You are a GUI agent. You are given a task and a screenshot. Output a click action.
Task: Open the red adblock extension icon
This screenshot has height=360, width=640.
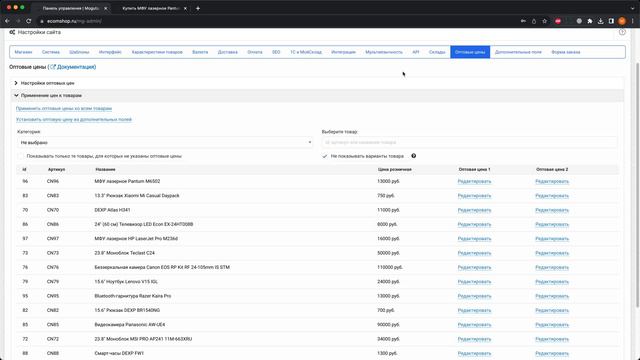[x=558, y=21]
